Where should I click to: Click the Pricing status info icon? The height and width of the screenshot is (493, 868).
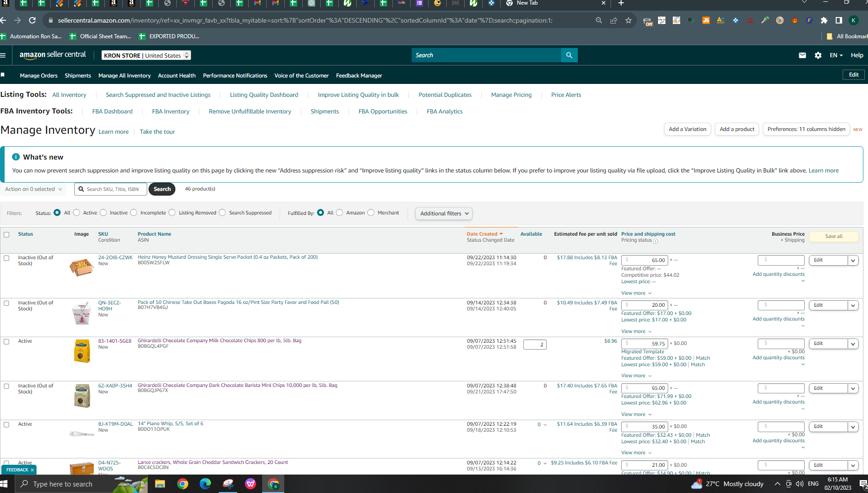[x=655, y=241]
